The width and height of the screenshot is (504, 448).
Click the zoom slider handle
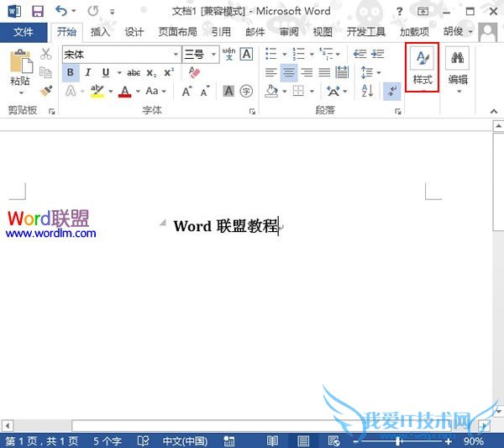[398, 441]
